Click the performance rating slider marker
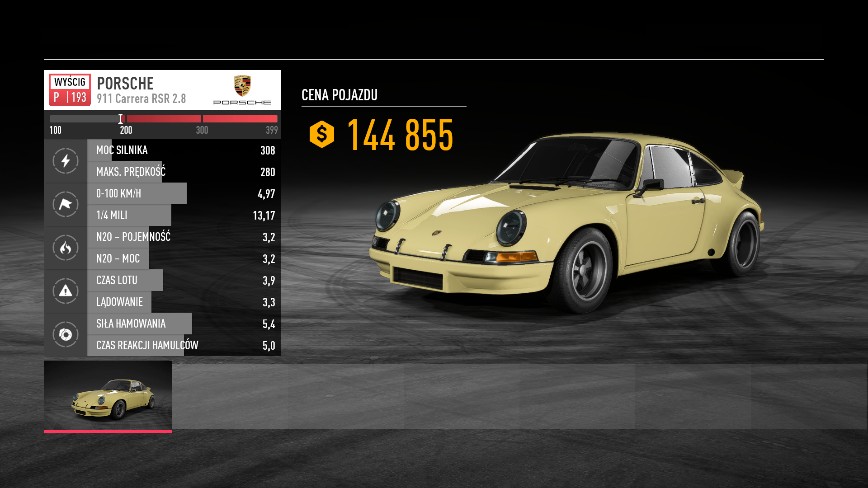Viewport: 868px width, 488px height. tap(121, 119)
